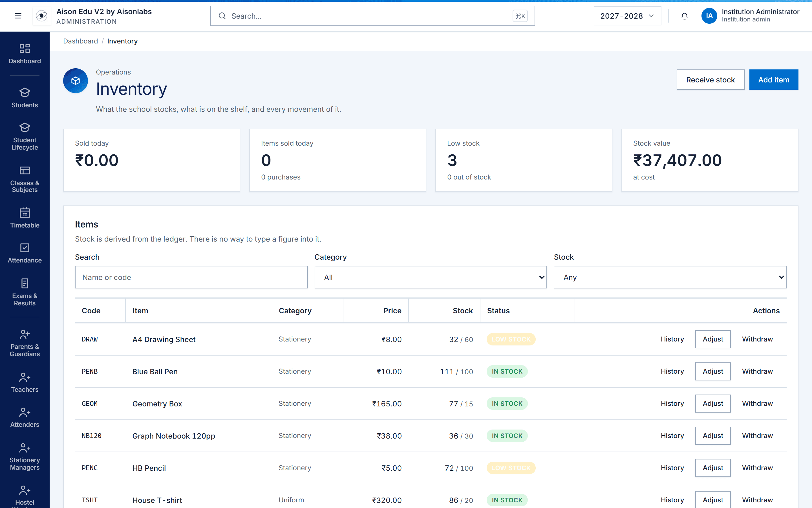
Task: Go to Dashboard in the sidebar
Action: [x=25, y=54]
